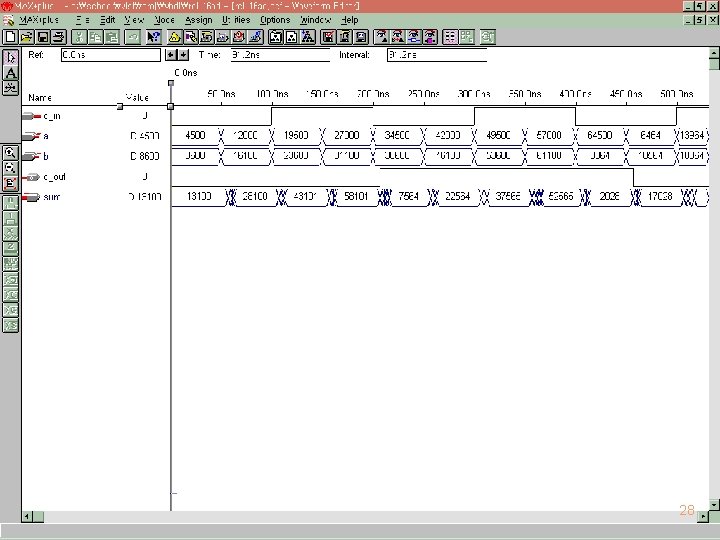Viewport: 720px width, 540px height.
Task: Click the Save floppy disk icon
Action: [x=43, y=37]
